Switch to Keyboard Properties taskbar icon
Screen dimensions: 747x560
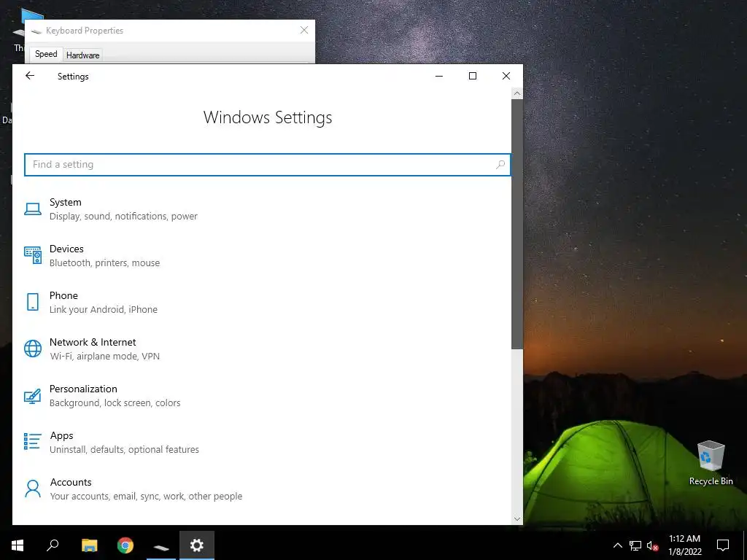(161, 545)
